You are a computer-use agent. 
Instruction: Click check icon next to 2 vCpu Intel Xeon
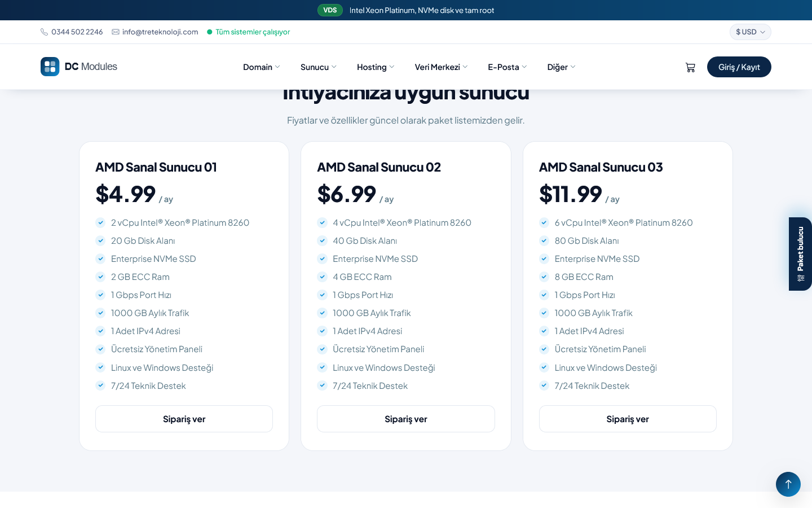pos(100,222)
